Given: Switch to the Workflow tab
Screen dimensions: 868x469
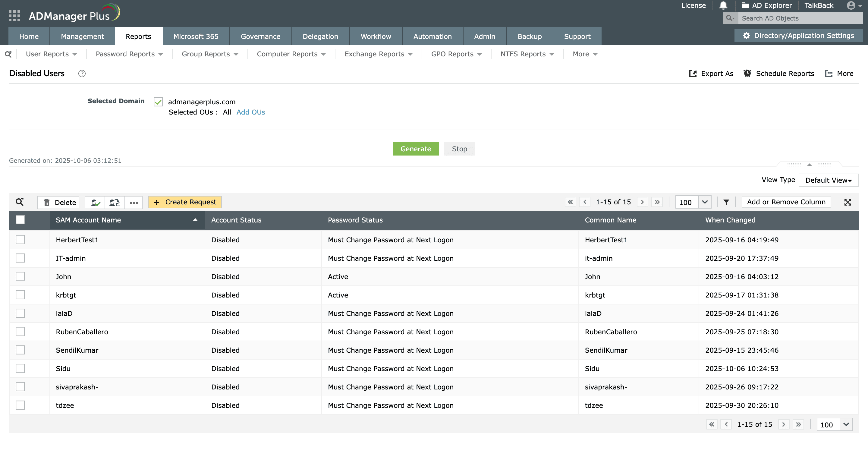Looking at the screenshot, I should pyautogui.click(x=375, y=36).
